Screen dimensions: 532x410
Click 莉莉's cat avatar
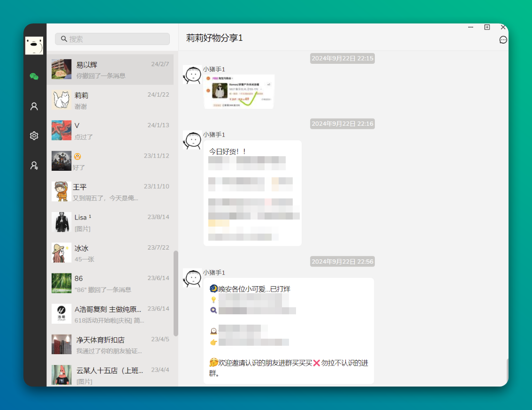coord(61,100)
